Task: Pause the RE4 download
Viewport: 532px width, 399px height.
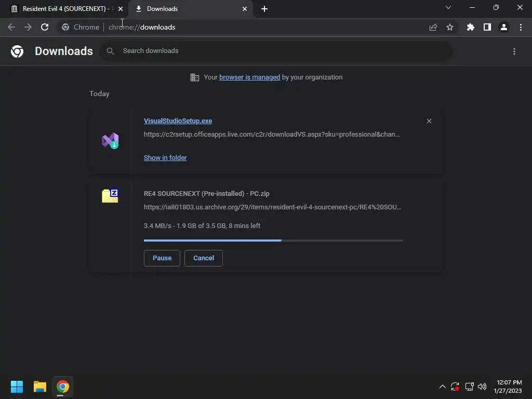Action: tap(162, 258)
